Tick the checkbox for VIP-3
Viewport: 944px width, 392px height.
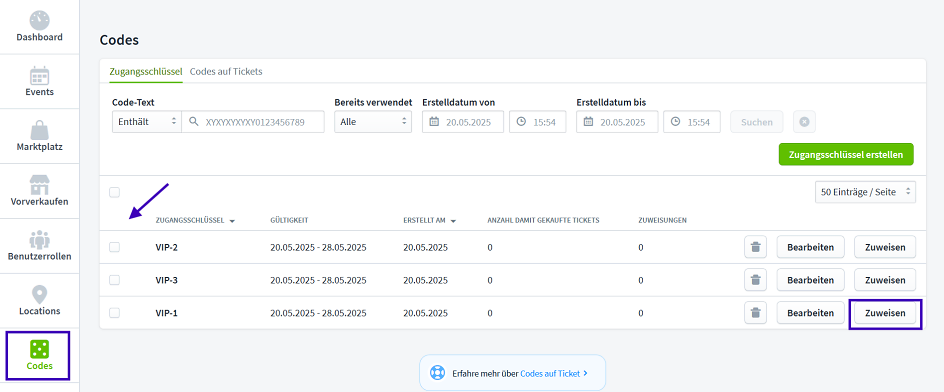click(x=114, y=280)
